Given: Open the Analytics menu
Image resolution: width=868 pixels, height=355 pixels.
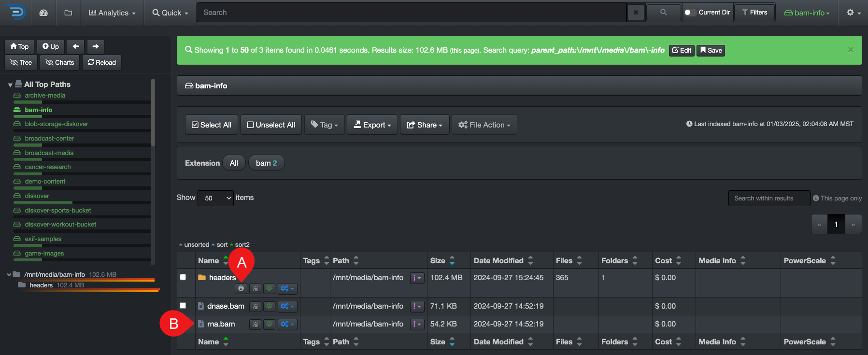Looking at the screenshot, I should pos(112,13).
